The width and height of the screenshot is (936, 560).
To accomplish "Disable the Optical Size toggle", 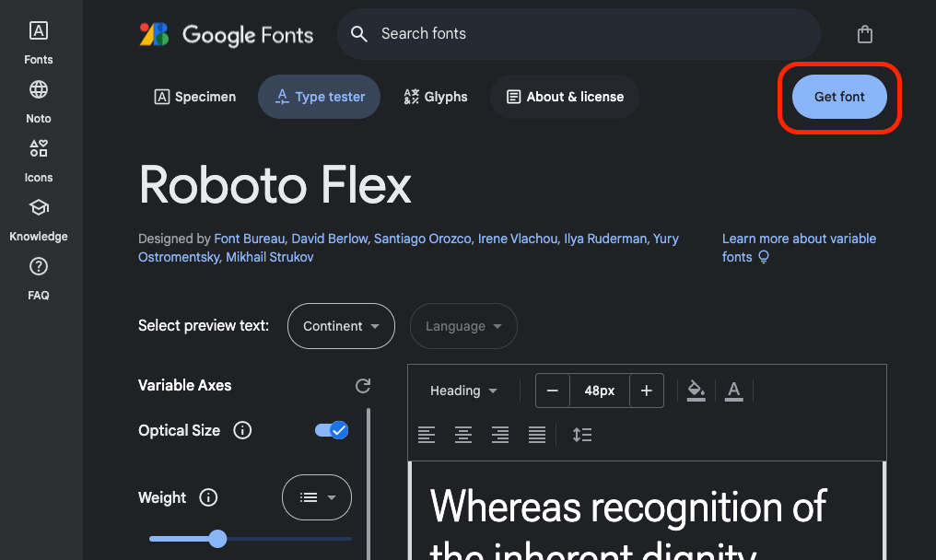I will (x=331, y=430).
